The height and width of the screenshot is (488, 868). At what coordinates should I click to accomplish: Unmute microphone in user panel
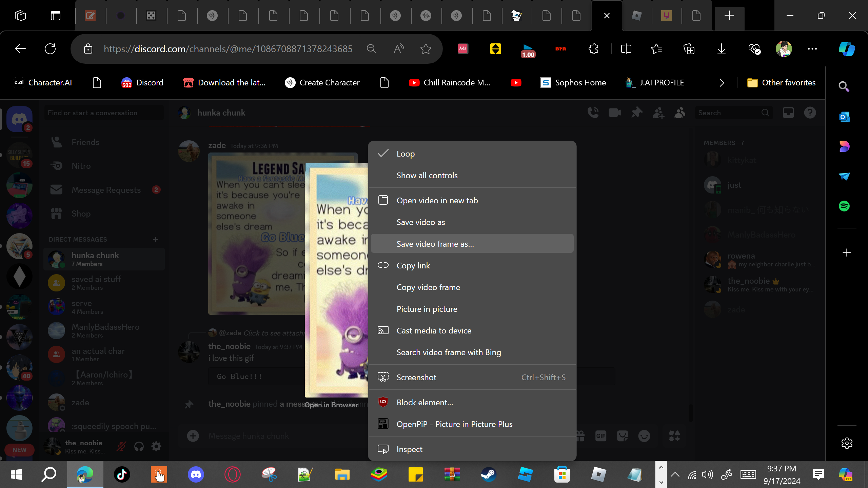pos(121,446)
